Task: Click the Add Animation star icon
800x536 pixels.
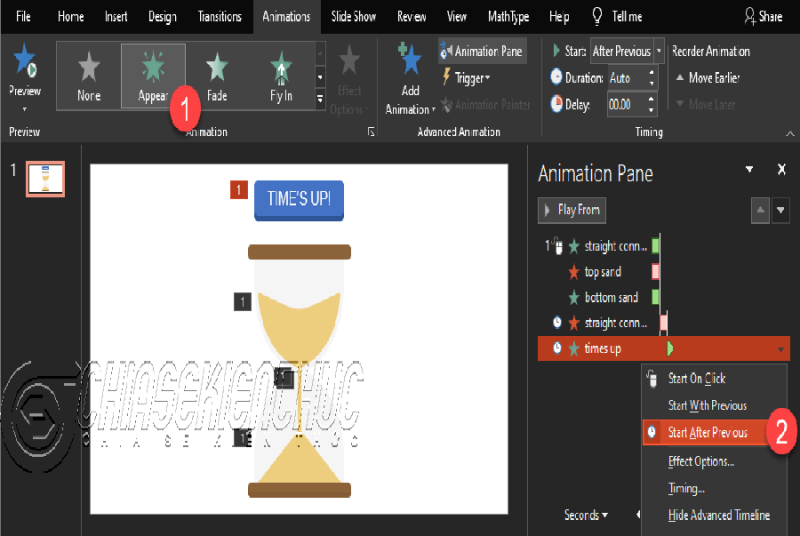Action: pos(410,60)
